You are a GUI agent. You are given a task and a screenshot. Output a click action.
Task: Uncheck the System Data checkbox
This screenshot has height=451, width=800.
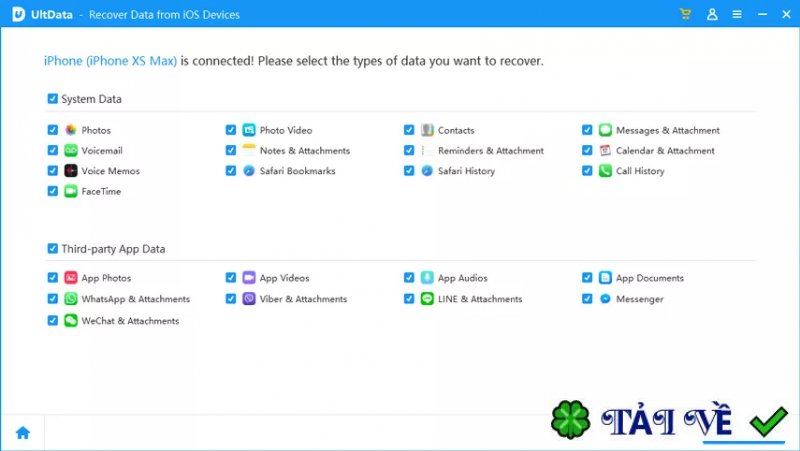[53, 98]
